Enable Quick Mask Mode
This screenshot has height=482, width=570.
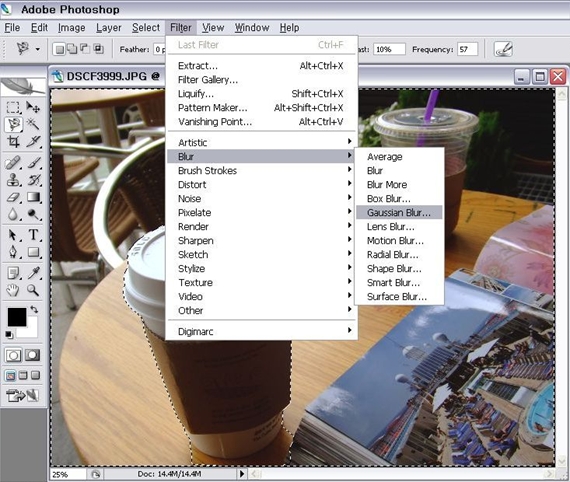(x=32, y=355)
